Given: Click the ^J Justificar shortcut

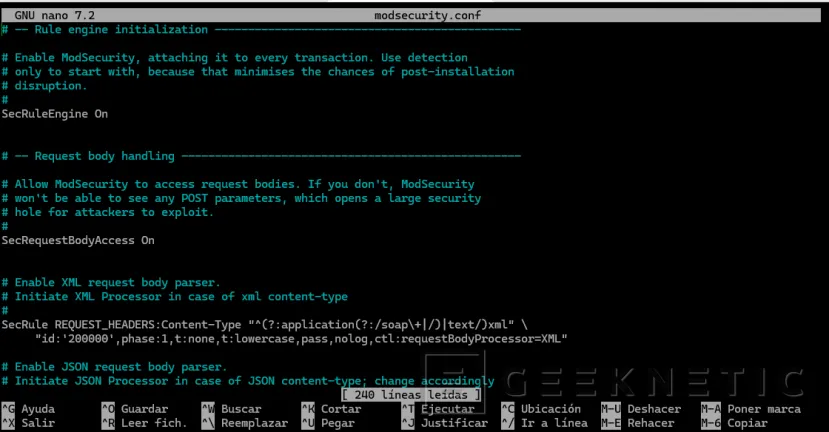Looking at the screenshot, I should tap(445, 423).
